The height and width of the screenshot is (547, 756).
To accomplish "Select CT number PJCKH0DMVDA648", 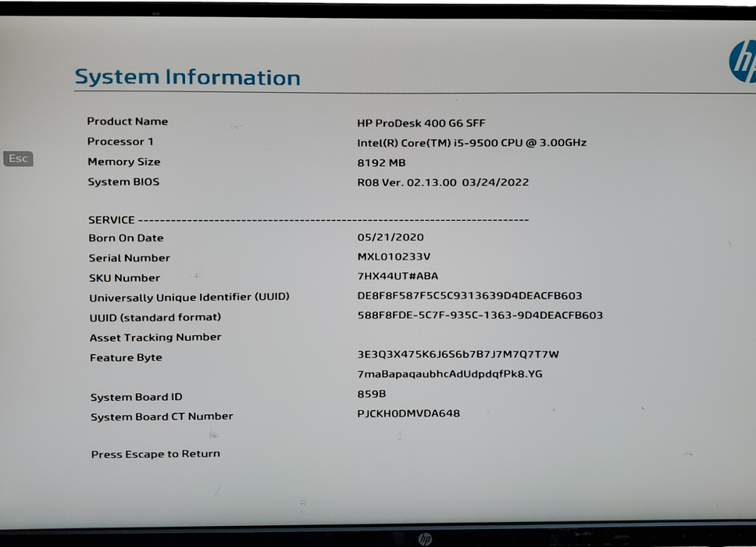I will pyautogui.click(x=409, y=413).
